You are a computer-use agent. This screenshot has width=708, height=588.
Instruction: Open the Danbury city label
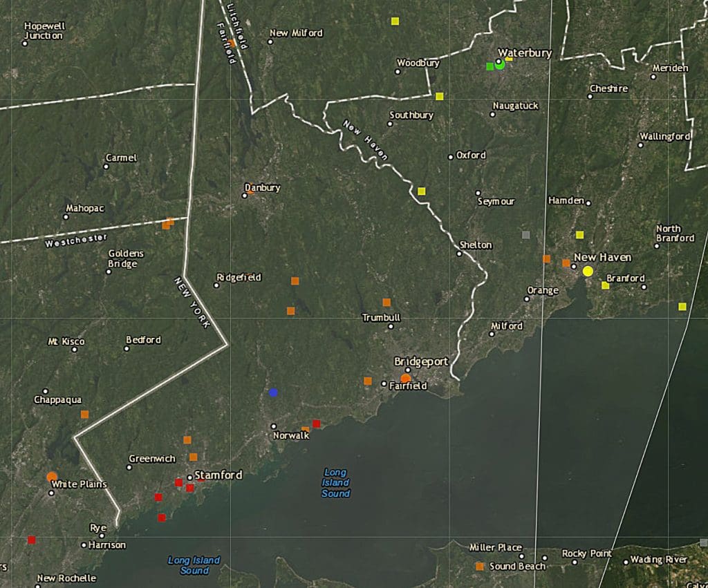[261, 187]
